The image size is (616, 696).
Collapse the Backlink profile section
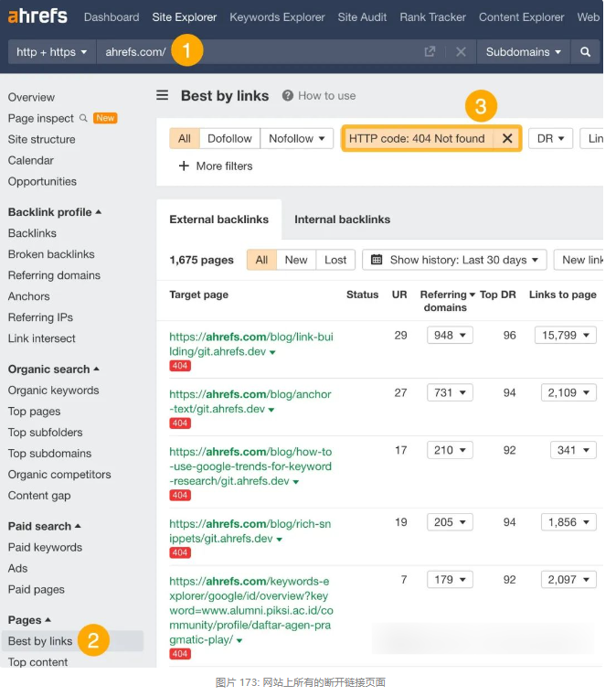click(x=55, y=212)
